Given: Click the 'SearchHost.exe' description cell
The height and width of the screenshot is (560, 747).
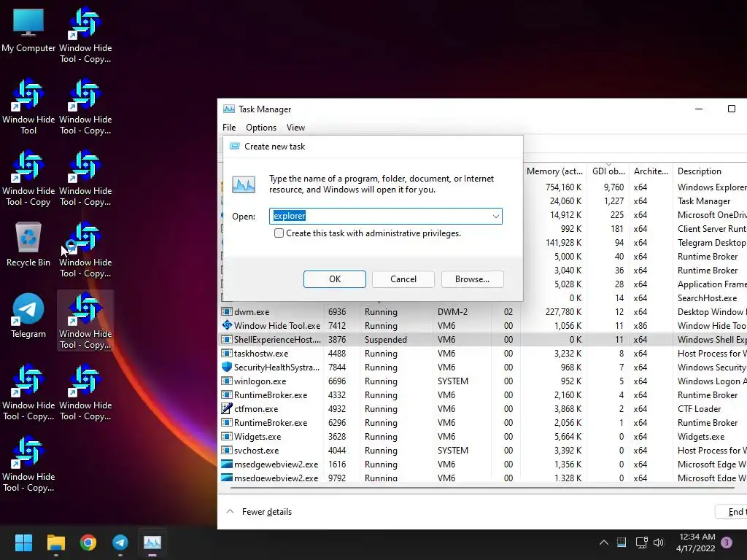Looking at the screenshot, I should (x=707, y=298).
